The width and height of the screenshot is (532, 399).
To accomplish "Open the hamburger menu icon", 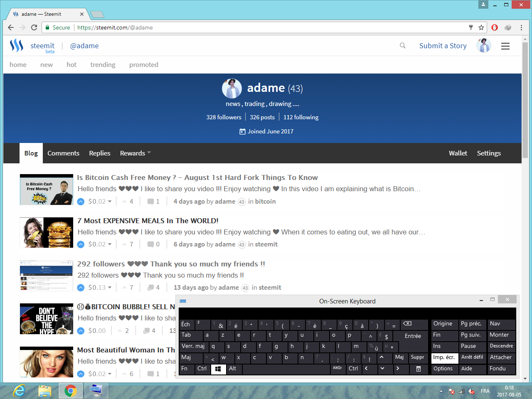I will (x=505, y=46).
